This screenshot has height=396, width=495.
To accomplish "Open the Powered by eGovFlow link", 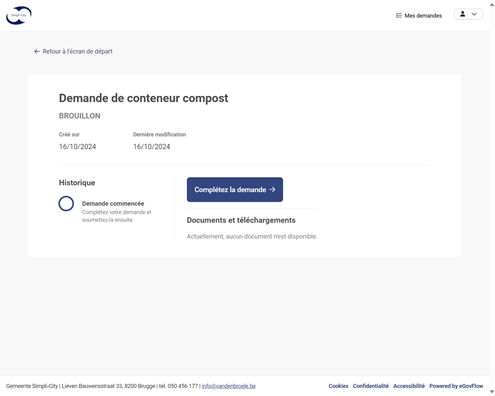I will click(456, 386).
